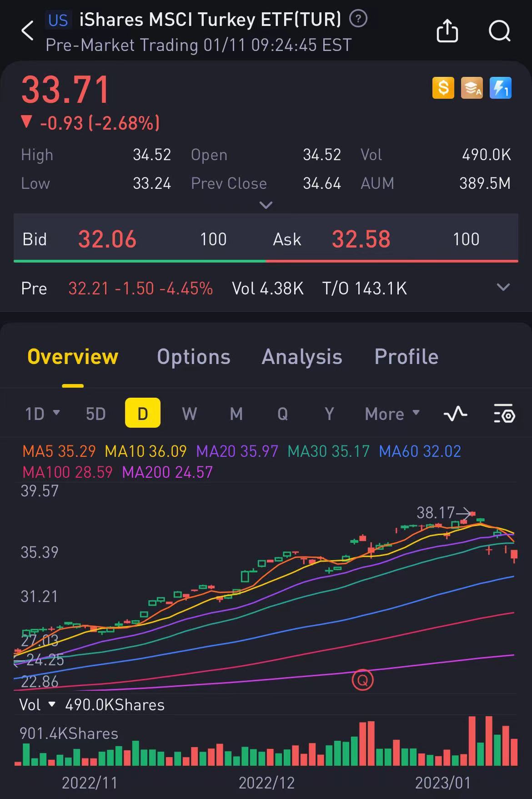Expand the Pre-market row chevron
Viewport: 532px width, 799px height.
click(503, 288)
